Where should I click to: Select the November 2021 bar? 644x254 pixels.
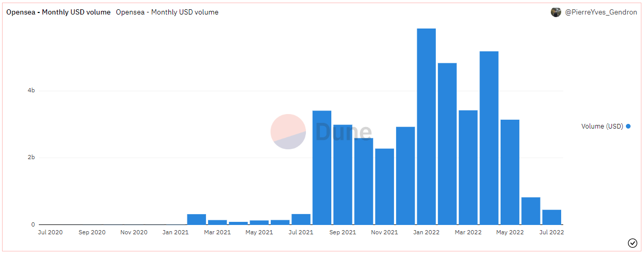[385, 187]
